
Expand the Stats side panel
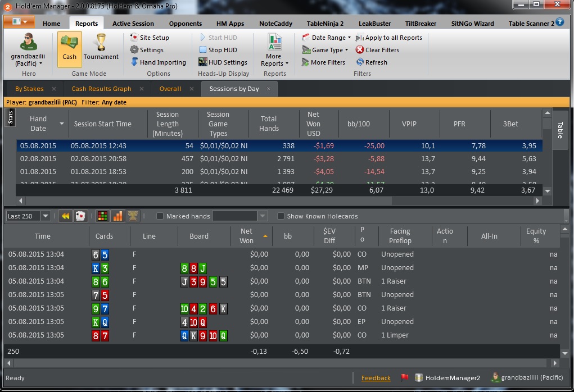click(x=10, y=117)
